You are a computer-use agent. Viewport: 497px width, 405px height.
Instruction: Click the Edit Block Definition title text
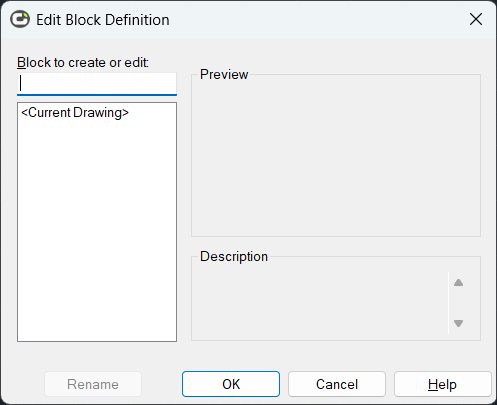(103, 20)
